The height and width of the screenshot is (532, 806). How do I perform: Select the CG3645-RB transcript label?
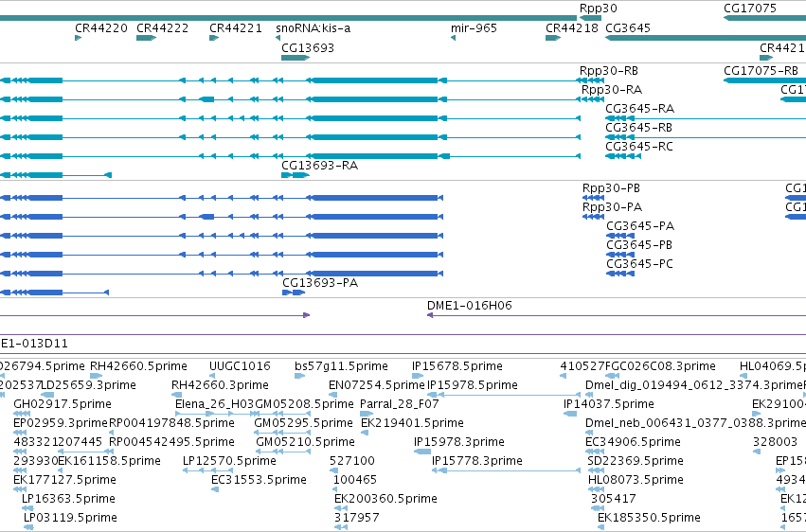[638, 128]
